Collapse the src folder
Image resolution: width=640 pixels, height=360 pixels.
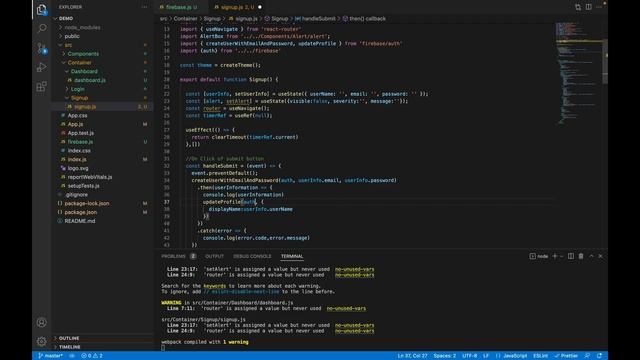[x=68, y=45]
